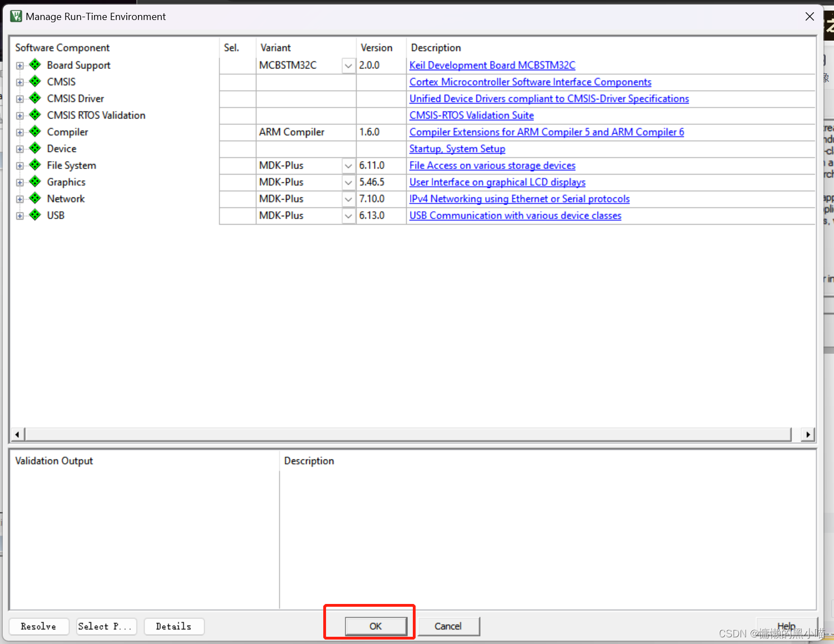
Task: Click the OK button
Action: pos(376,626)
